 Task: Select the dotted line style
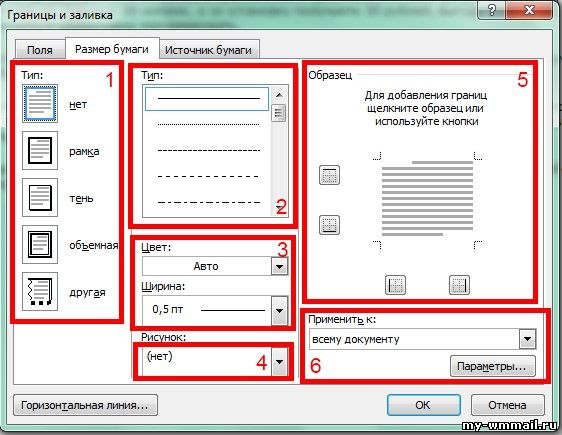coord(208,124)
